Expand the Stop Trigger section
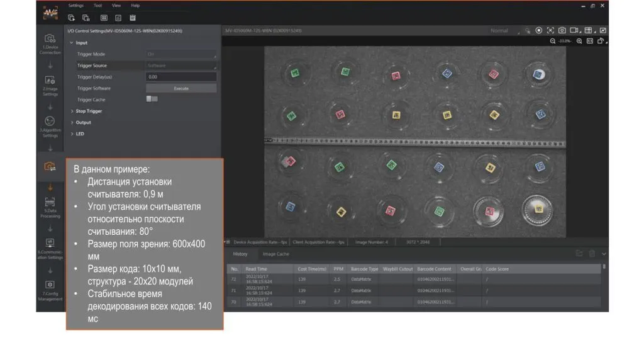 point(89,111)
